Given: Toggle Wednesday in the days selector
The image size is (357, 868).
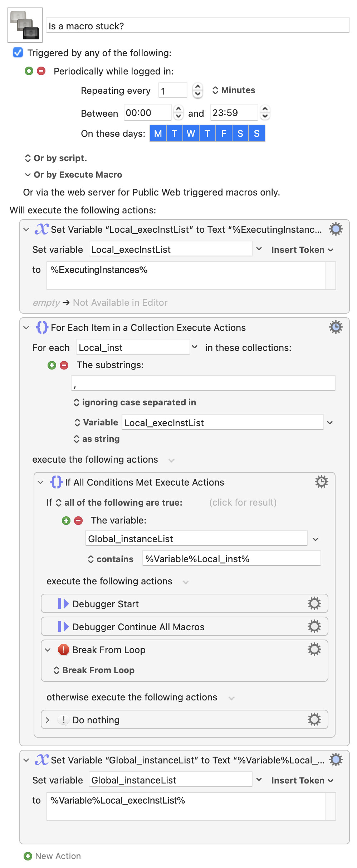Looking at the screenshot, I should 191,134.
